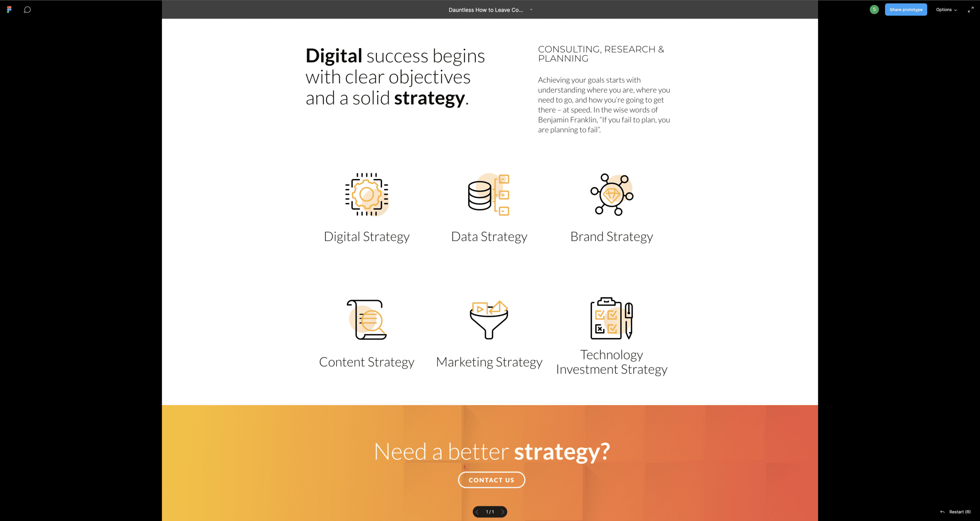Click the back navigation arrow on paginator
Viewport: 980px width, 521px height.
[x=478, y=511]
